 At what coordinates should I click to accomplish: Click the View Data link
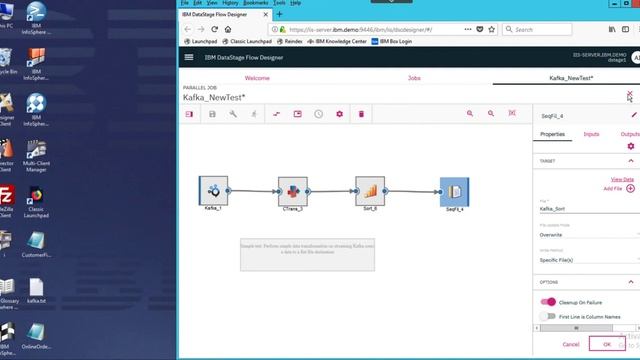pos(622,179)
